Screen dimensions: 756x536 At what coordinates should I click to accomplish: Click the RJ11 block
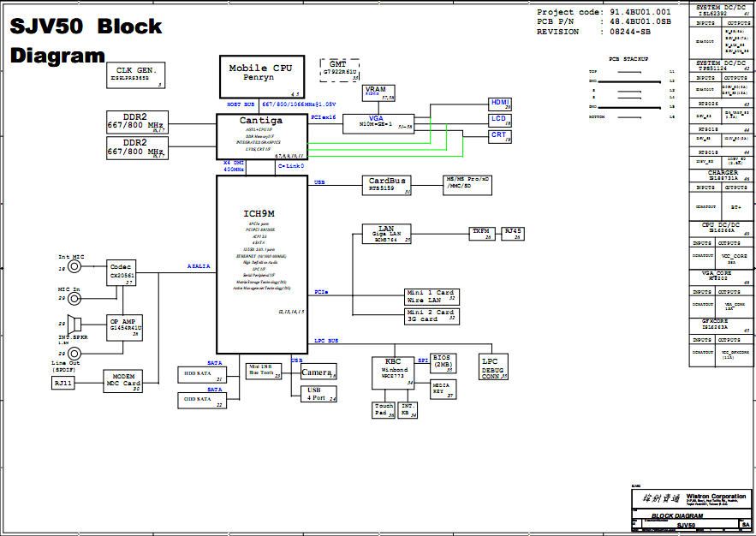(x=63, y=384)
